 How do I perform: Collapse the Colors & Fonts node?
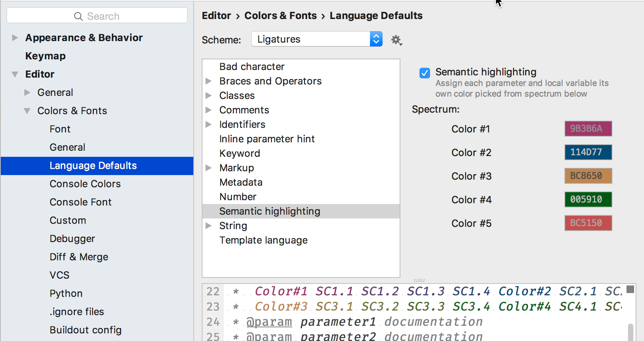pyautogui.click(x=27, y=111)
